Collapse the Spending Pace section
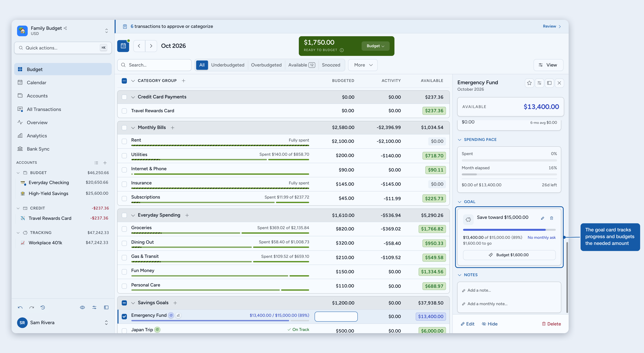 pos(459,139)
